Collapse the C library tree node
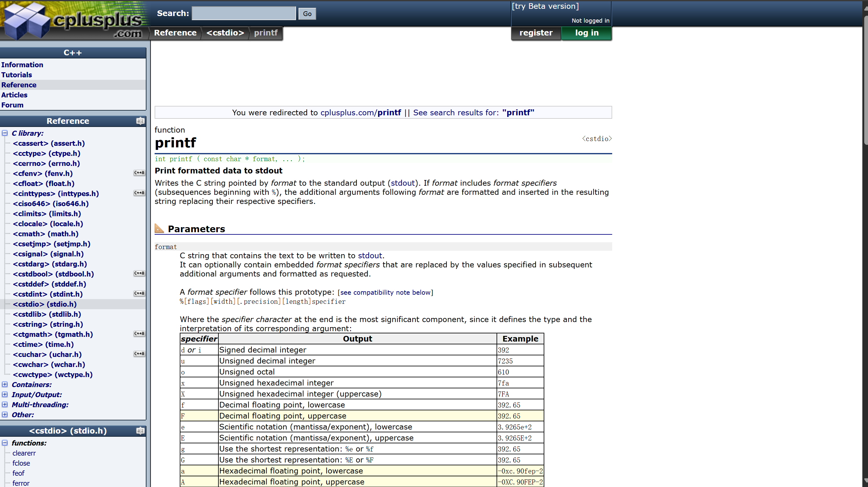This screenshot has width=868, height=487. [x=5, y=133]
